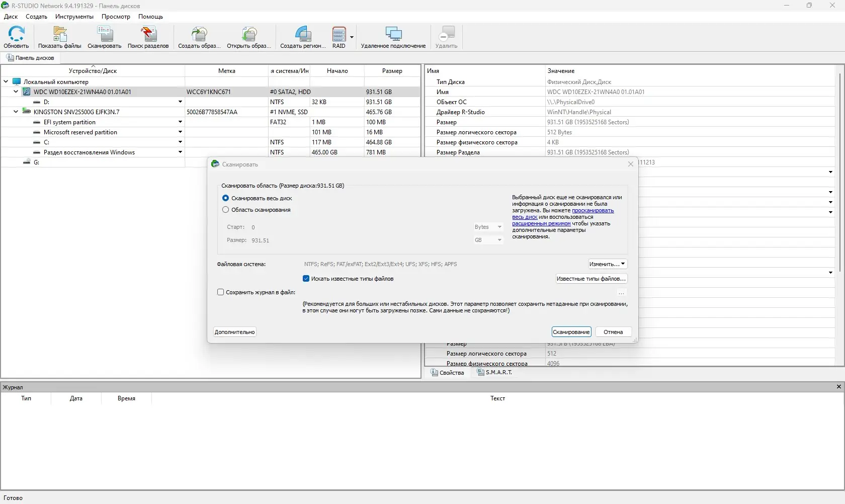This screenshot has height=504, width=845.
Task: Close the Журнал panel
Action: (838, 387)
